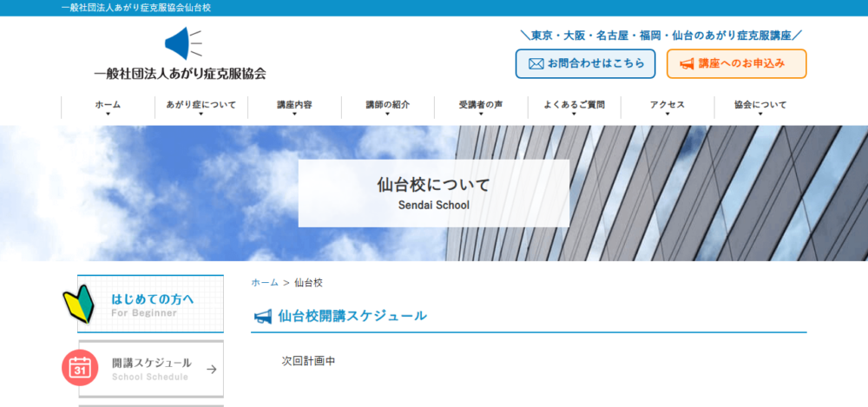Open the 講座へのお申込み button
868x407 pixels.
[736, 63]
